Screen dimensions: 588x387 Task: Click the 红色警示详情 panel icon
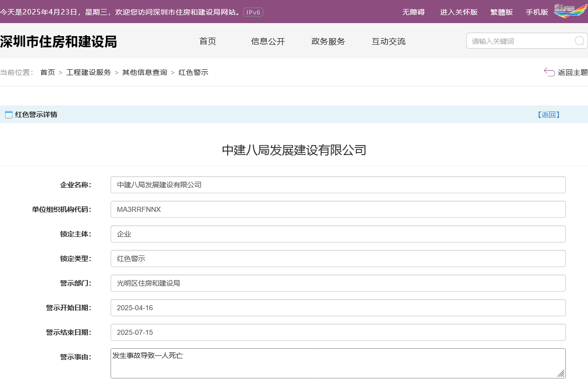pyautogui.click(x=9, y=115)
